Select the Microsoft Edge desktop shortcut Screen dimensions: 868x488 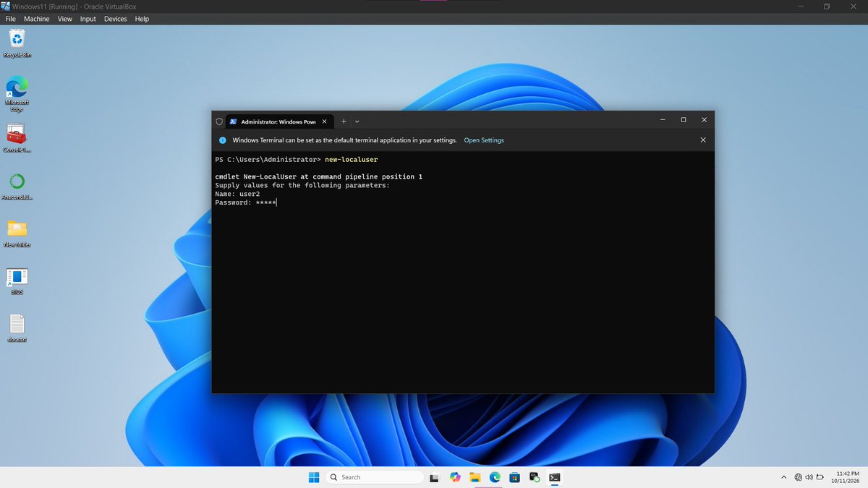point(17,95)
